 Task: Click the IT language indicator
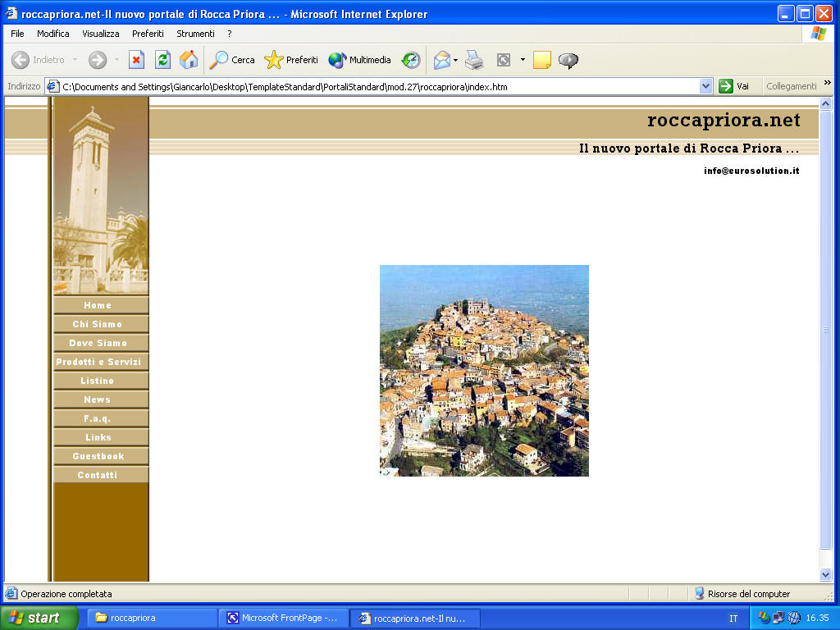(733, 619)
